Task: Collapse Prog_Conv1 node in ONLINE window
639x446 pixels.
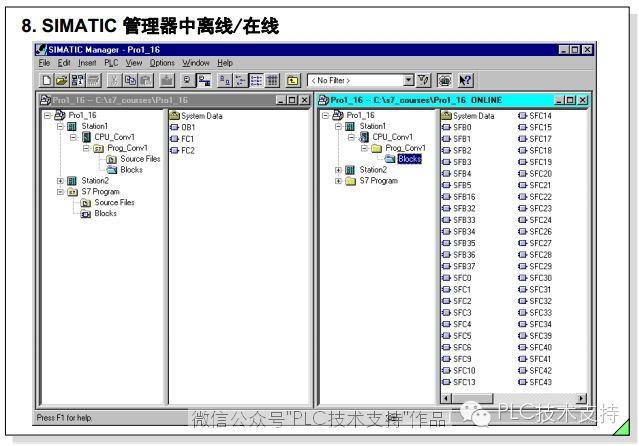Action: [x=364, y=148]
